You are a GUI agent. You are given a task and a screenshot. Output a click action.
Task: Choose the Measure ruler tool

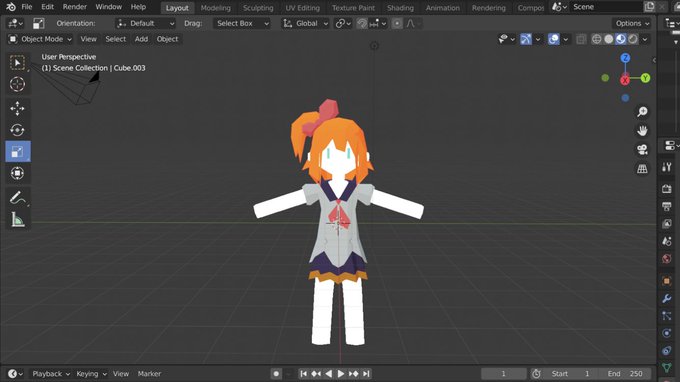click(x=17, y=219)
